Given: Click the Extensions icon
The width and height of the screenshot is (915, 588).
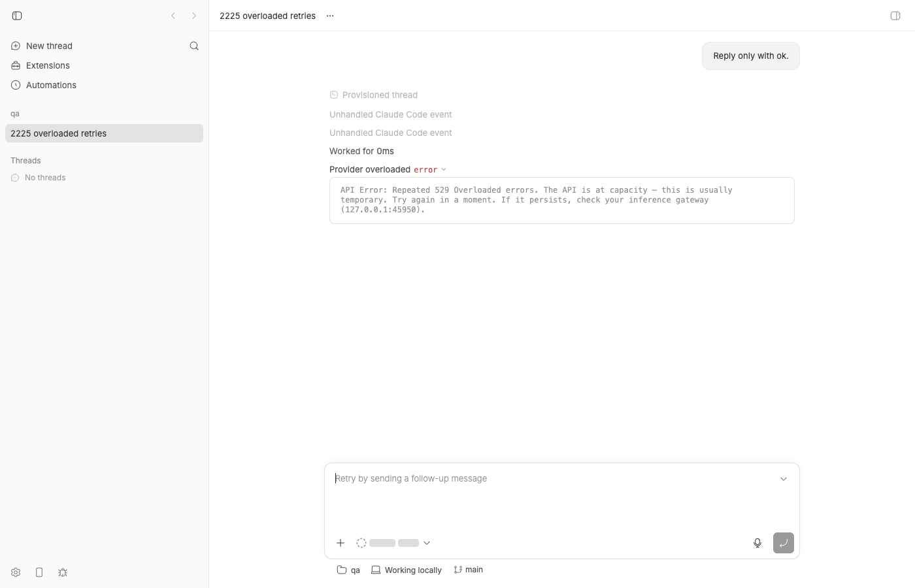Looking at the screenshot, I should [16, 65].
